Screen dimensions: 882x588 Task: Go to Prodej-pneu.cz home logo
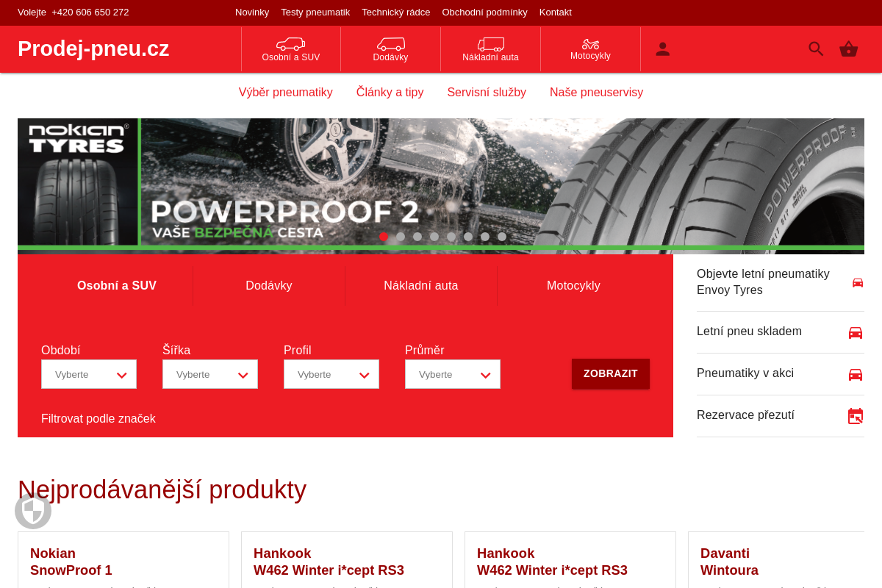coord(93,49)
